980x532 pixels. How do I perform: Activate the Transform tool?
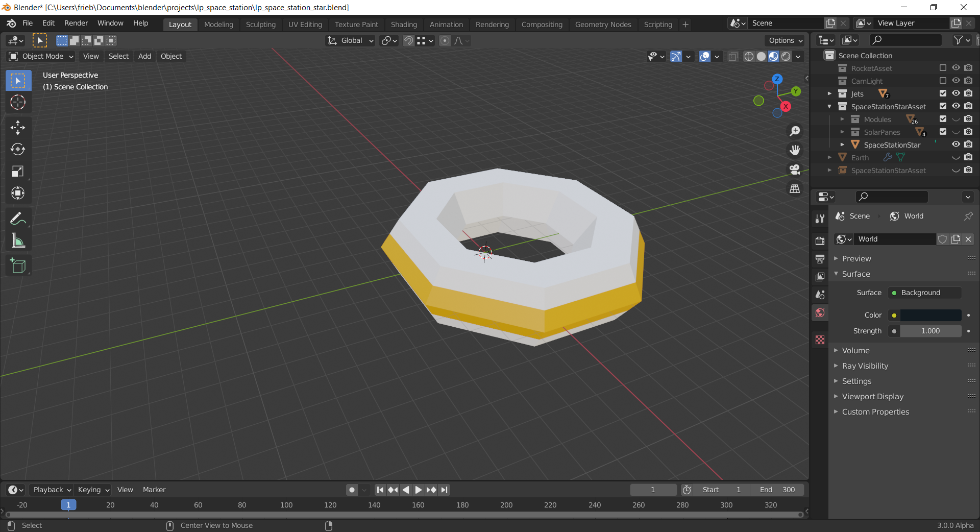pos(18,194)
